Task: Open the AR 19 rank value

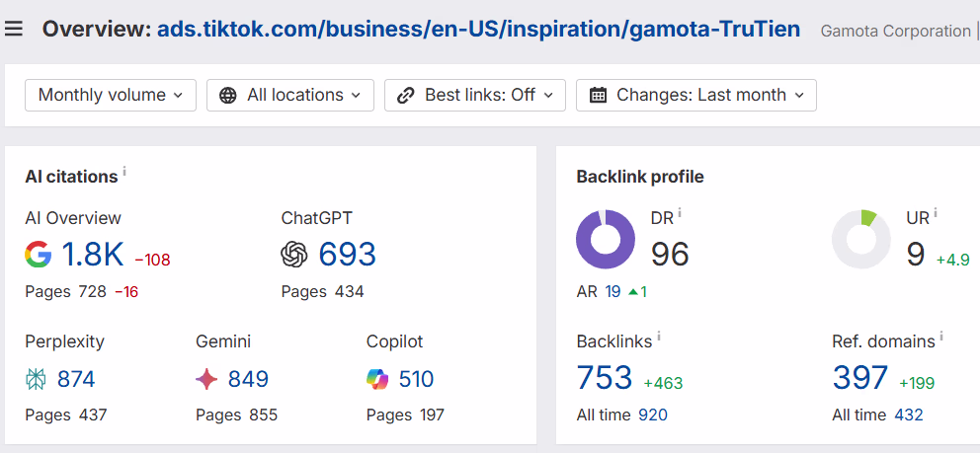Action: pyautogui.click(x=612, y=291)
